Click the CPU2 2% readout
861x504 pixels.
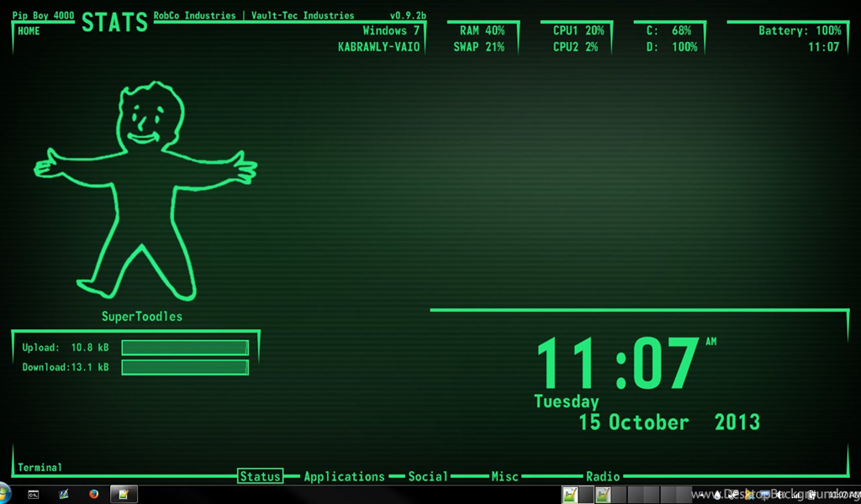(575, 47)
